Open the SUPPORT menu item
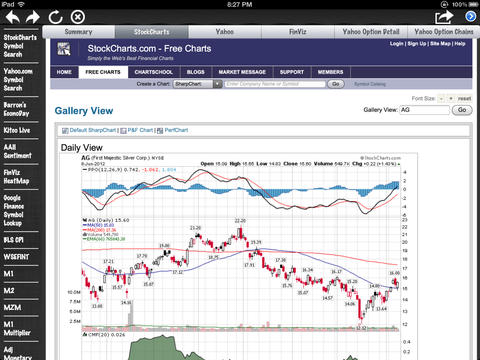480x360 pixels. coord(292,72)
